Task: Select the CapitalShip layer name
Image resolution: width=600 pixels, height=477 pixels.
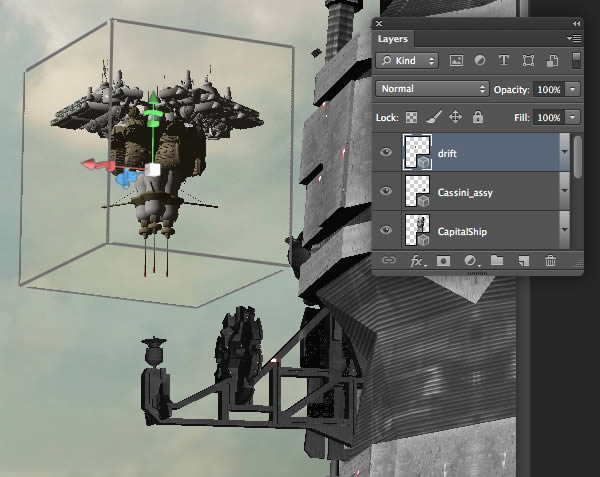Action: (x=462, y=232)
